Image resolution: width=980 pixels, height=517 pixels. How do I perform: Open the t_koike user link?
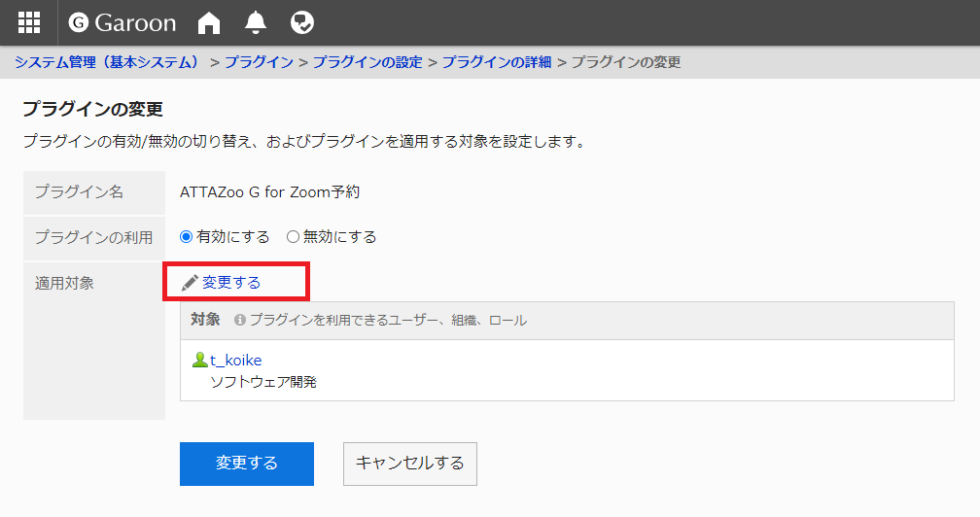click(236, 361)
